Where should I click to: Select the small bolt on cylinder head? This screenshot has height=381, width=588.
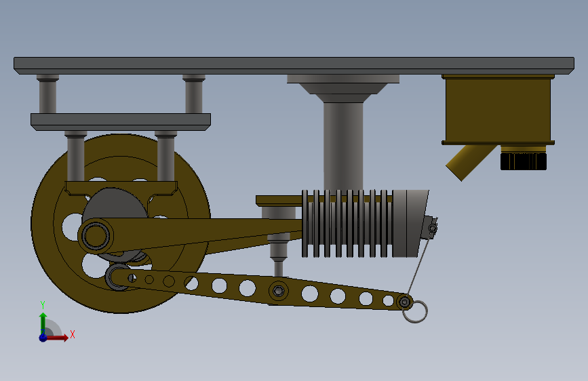point(433,228)
